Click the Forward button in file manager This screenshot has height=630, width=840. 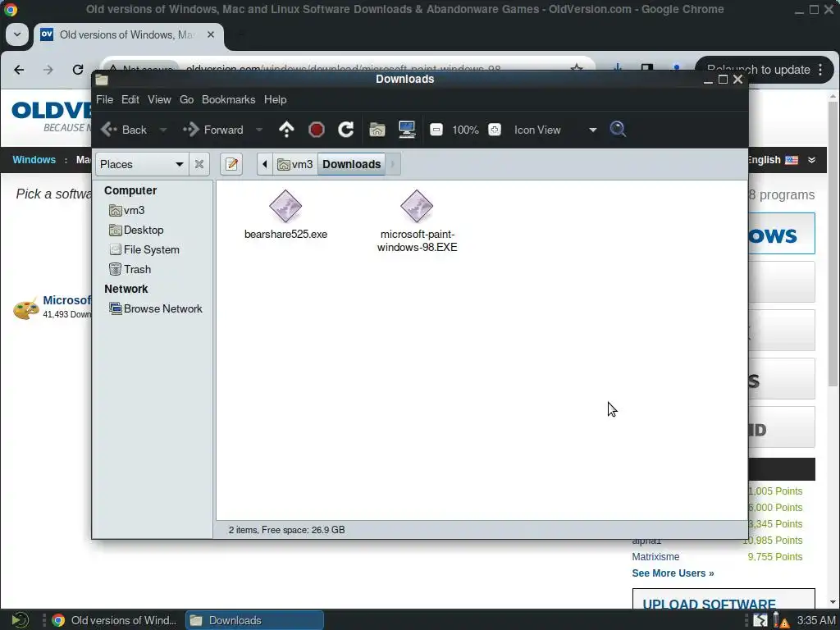[x=213, y=130]
